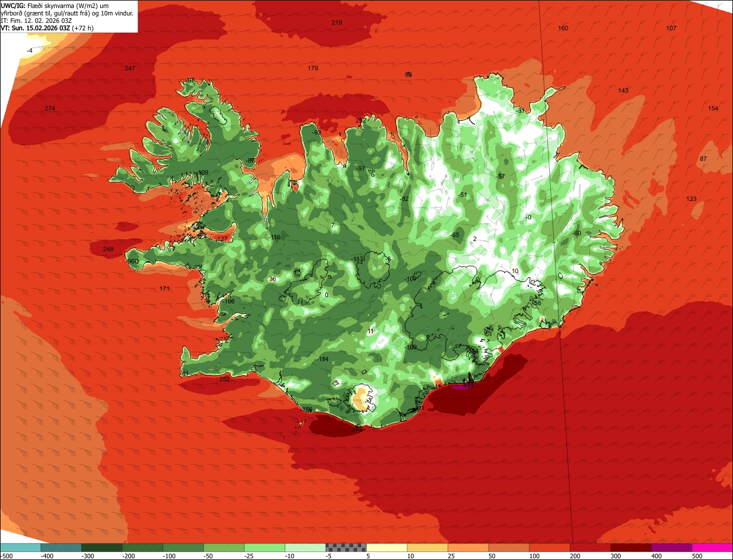Click the title line 'UWC/IG: Flæði skynvarma (W/m2) um'
Image resolution: width=733 pixels, height=560 pixels.
coord(54,6)
